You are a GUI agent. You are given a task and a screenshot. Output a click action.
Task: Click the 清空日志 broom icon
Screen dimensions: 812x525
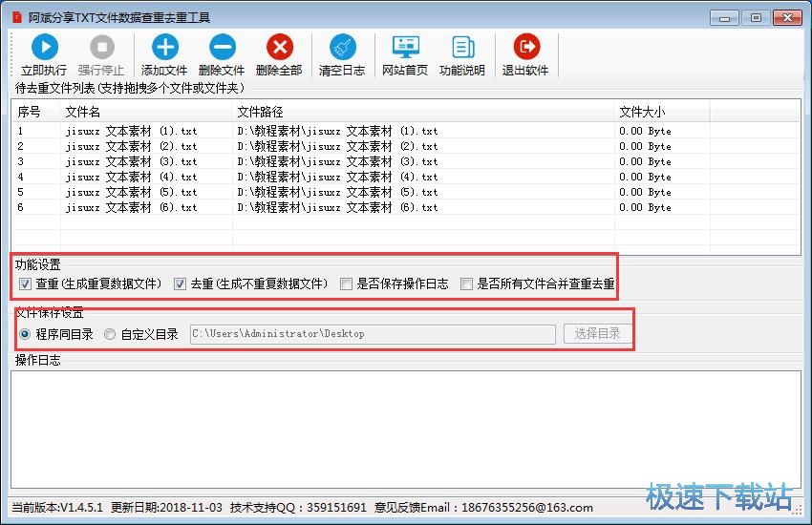342,48
